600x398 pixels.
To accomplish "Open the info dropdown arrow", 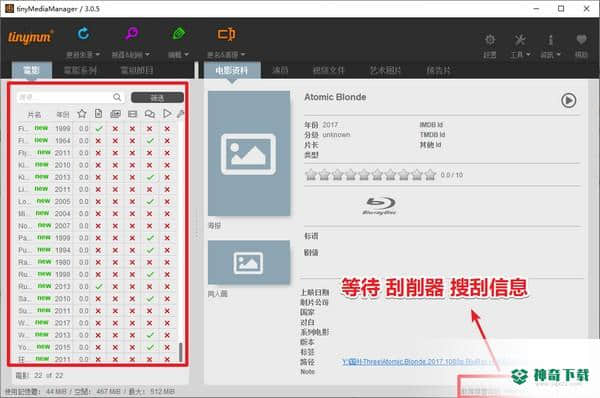I will point(558,55).
